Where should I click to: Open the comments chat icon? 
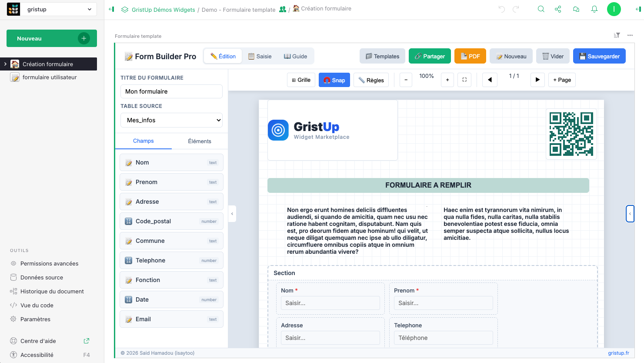[x=576, y=9]
